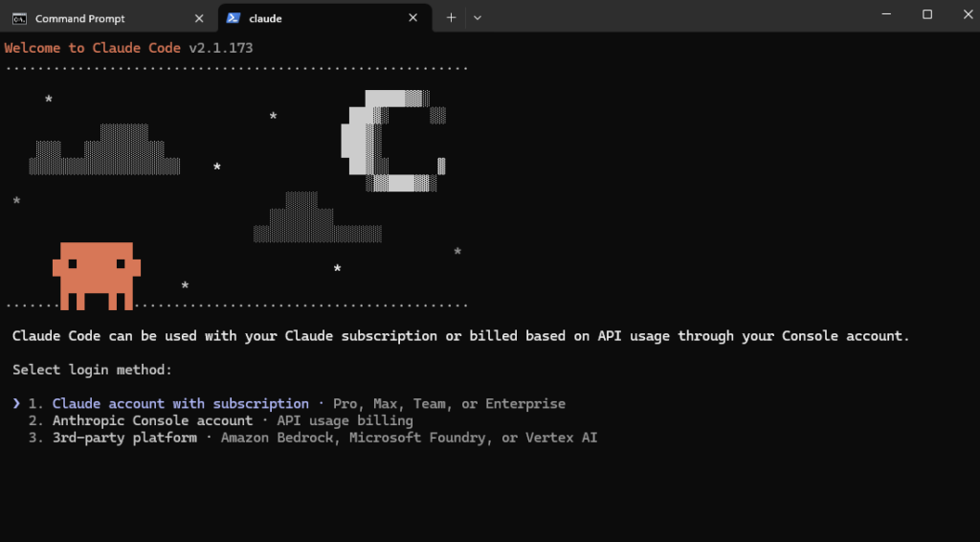Click 'Pro, Max, Team, or Enterprise' text
The image size is (980, 542).
click(450, 404)
